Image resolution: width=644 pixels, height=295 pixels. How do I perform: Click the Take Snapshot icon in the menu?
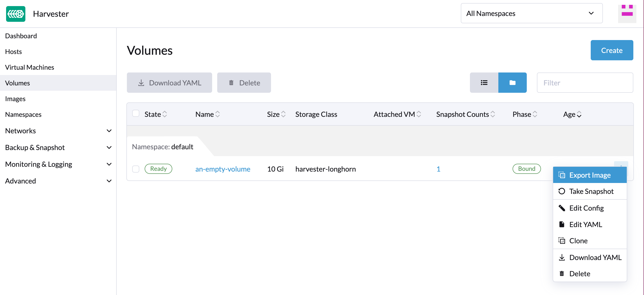coord(562,191)
